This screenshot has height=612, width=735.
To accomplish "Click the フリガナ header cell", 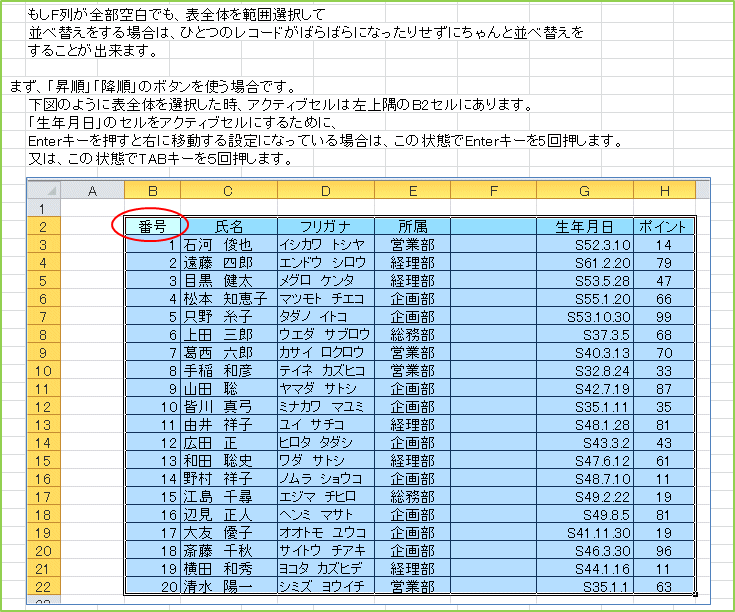I will pos(326,226).
